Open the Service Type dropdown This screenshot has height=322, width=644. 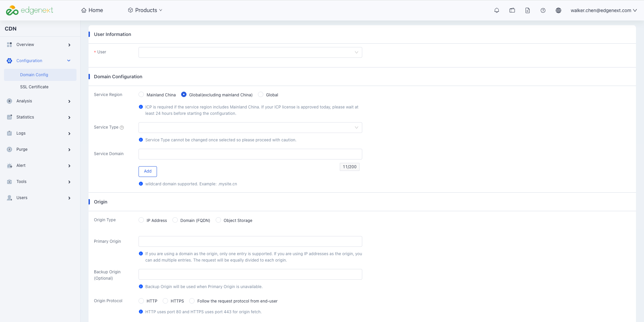pos(250,128)
